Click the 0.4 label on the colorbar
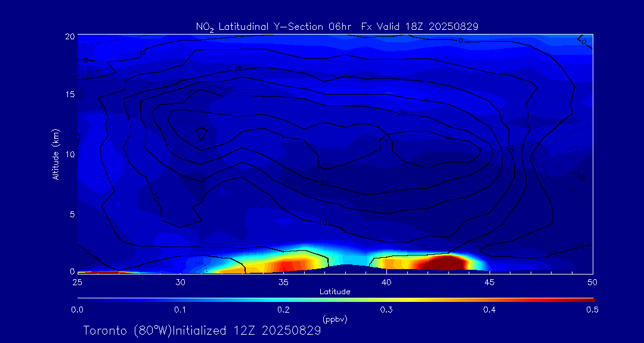 click(490, 310)
